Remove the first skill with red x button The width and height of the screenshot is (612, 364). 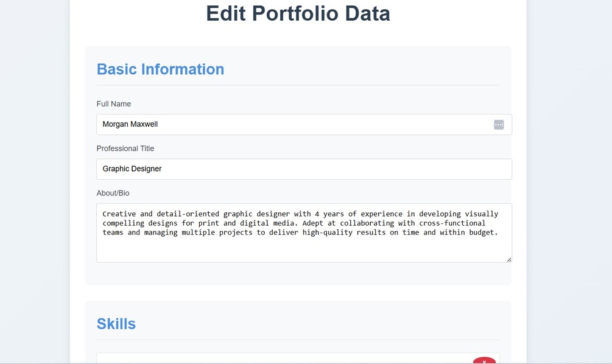(x=484, y=360)
